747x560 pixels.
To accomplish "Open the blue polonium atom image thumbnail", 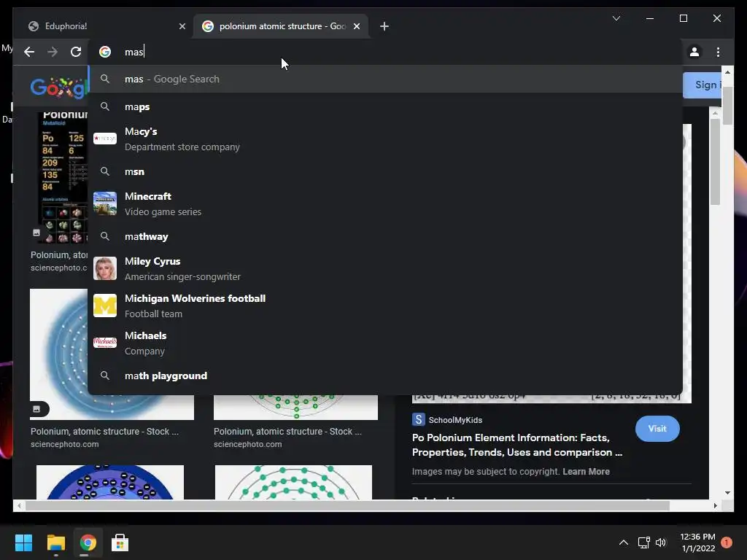I will [112, 354].
